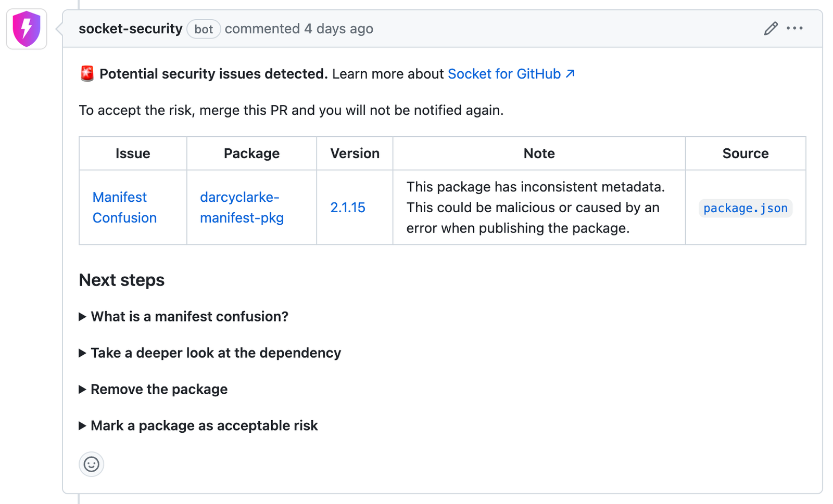Add a reaction with the smiley icon

[92, 464]
